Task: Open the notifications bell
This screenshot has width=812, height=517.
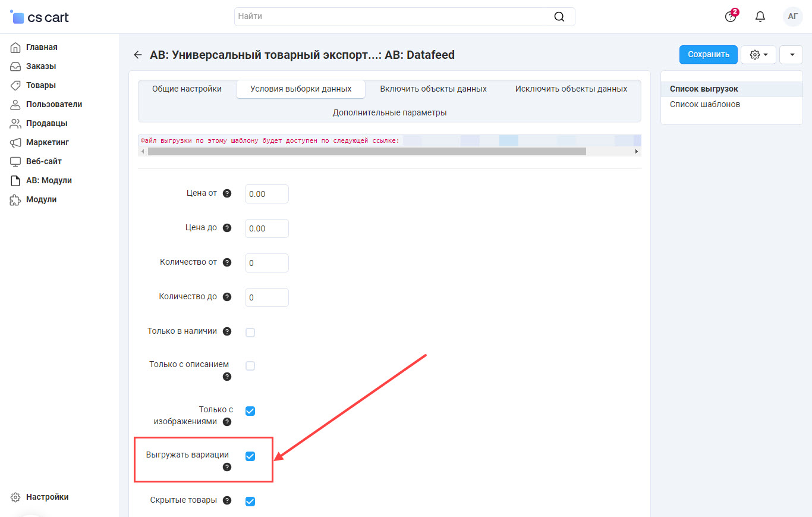Action: pyautogui.click(x=760, y=17)
